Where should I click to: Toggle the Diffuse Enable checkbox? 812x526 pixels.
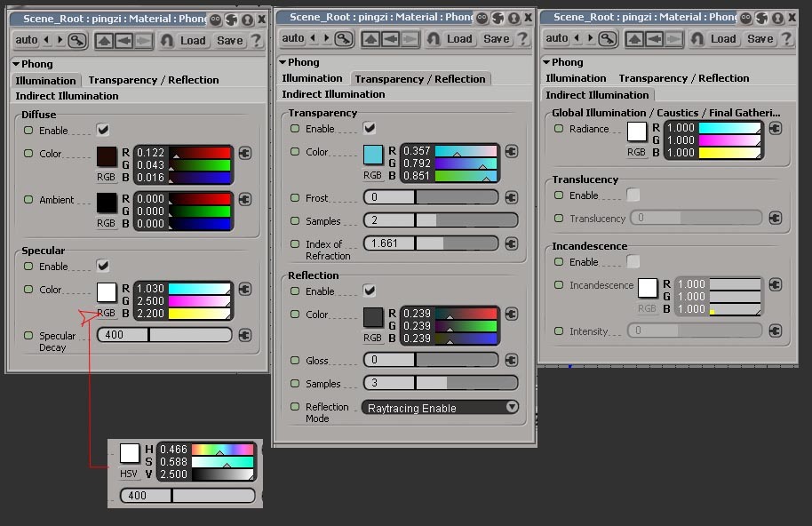click(x=103, y=130)
